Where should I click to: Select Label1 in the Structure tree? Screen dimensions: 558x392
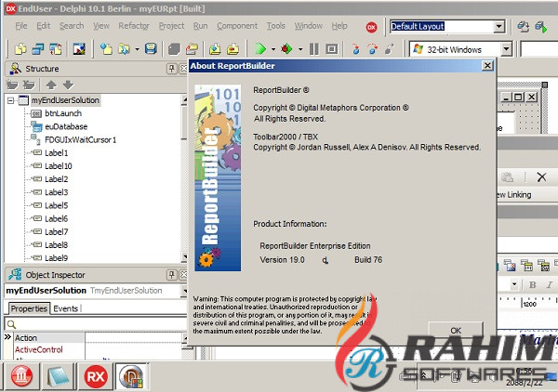(x=56, y=153)
